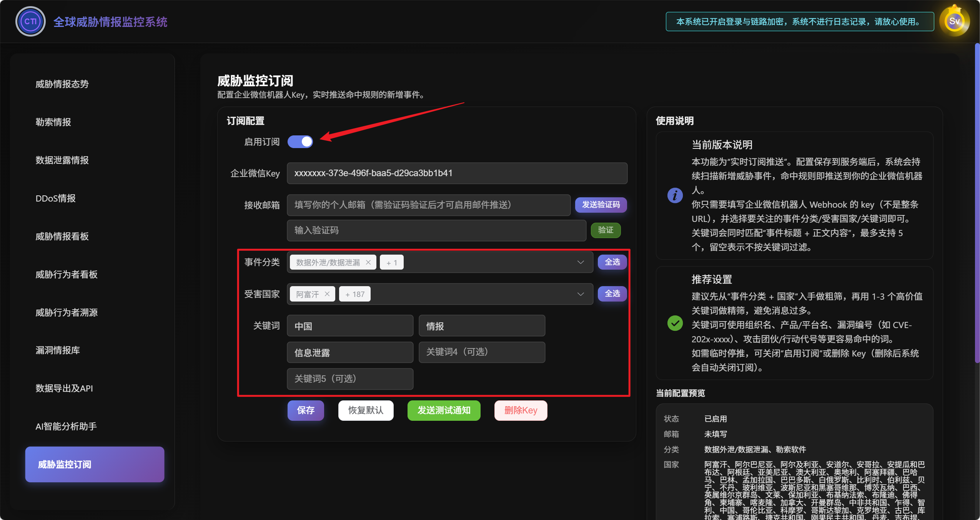Remove the 数据外泄/数据泄漏 tag with its × icon

tap(368, 262)
